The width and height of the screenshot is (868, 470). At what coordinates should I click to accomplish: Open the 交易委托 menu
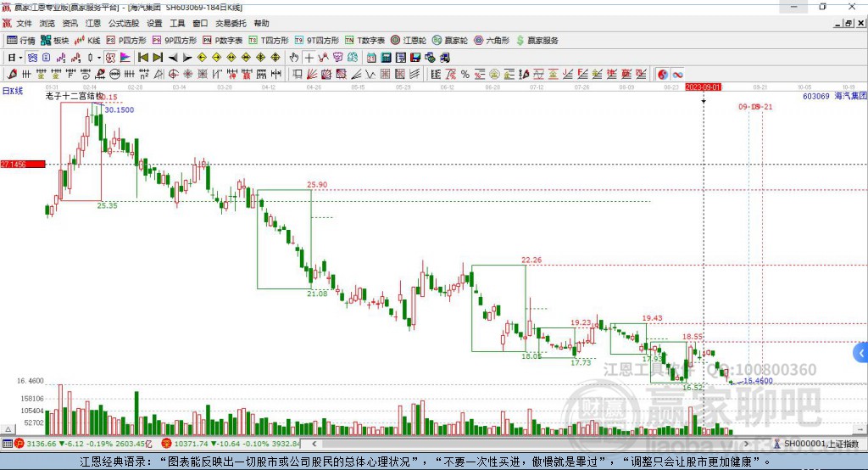click(x=231, y=23)
